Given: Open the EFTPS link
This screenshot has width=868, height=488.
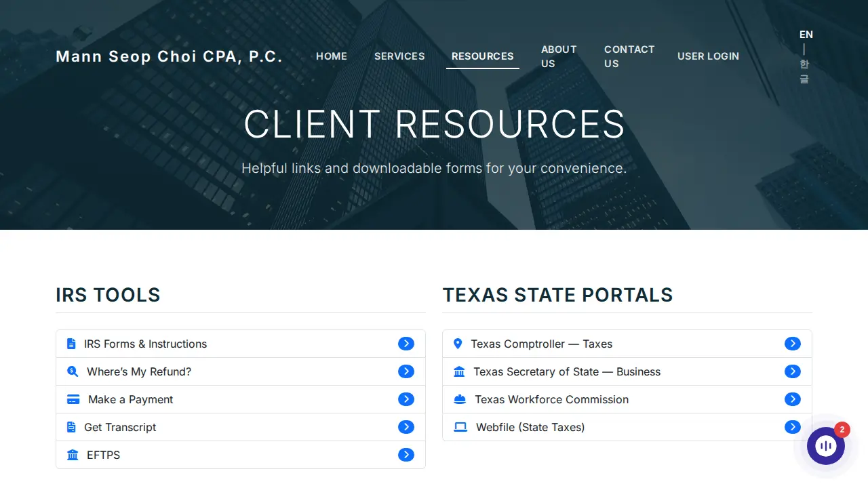Looking at the screenshot, I should pos(241,455).
